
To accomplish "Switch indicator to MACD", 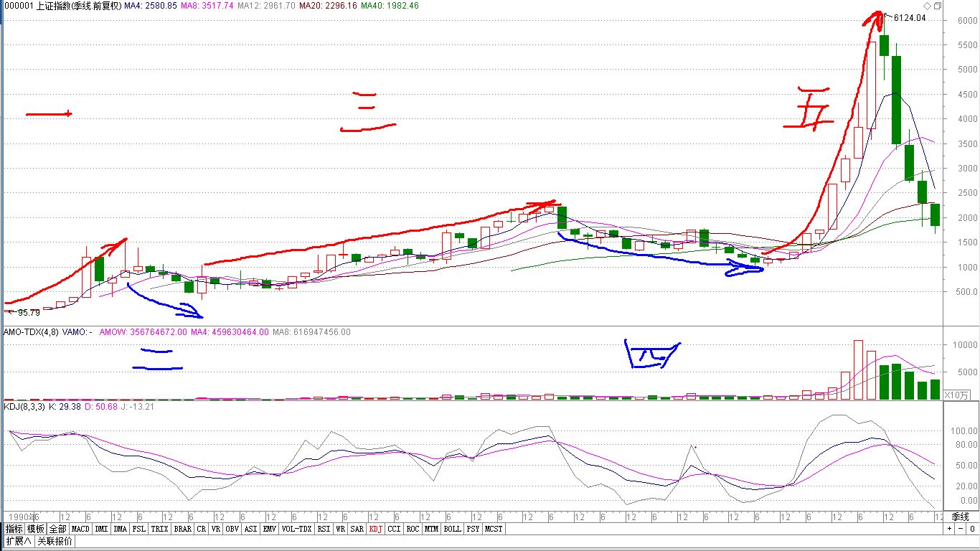I will pyautogui.click(x=80, y=529).
